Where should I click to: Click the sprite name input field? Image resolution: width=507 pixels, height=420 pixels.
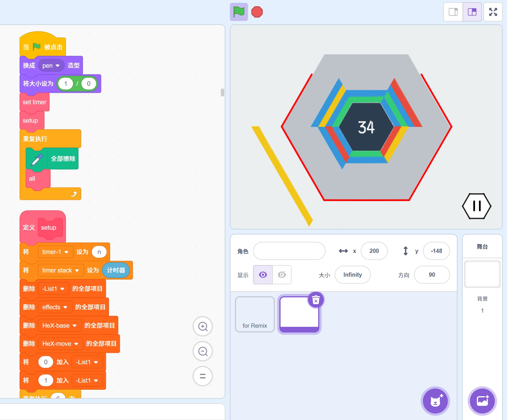point(289,251)
